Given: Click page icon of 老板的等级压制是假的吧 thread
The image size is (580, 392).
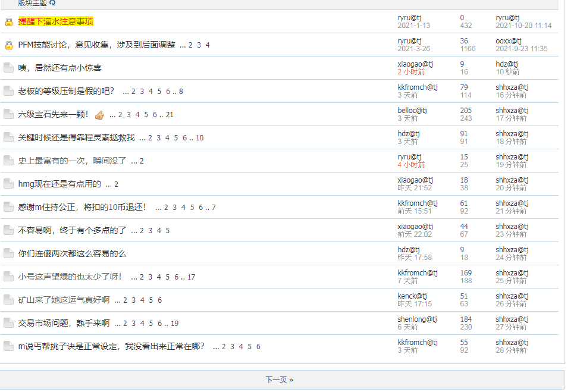Looking at the screenshot, I should point(8,91).
